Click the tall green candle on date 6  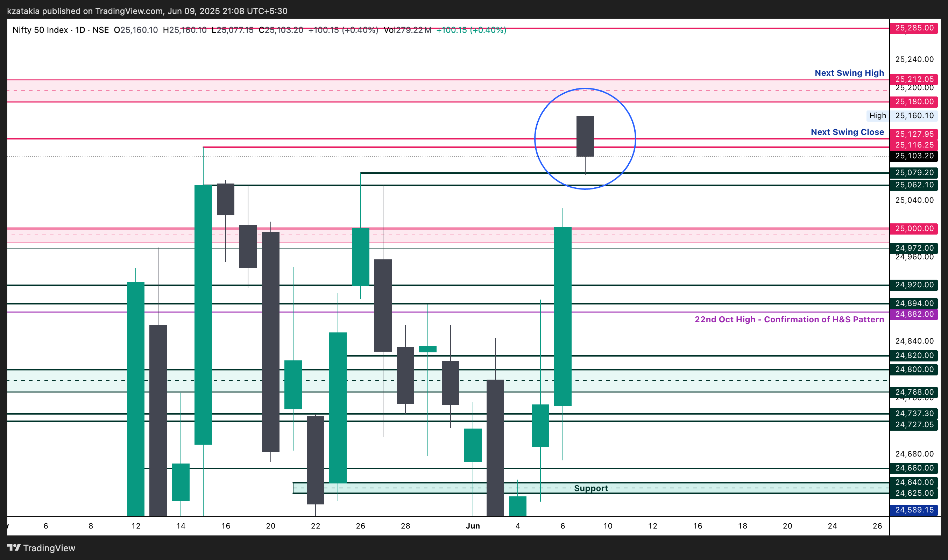563,316
